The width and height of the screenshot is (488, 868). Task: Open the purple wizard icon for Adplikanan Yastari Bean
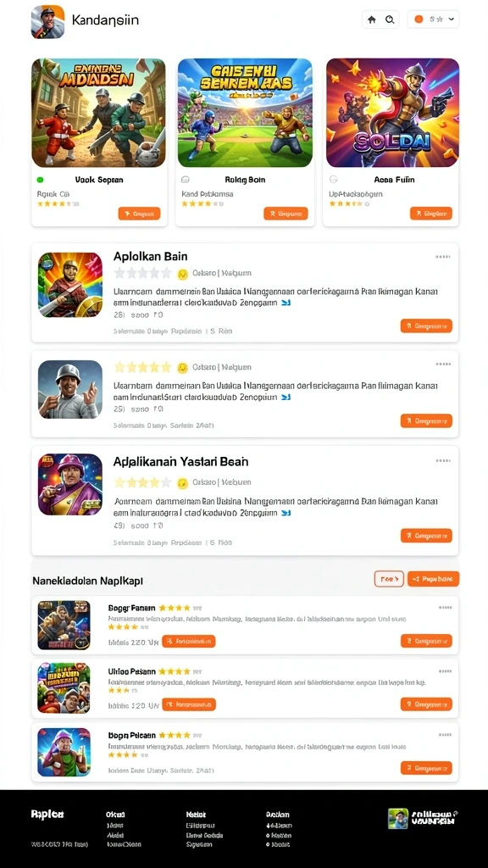(70, 484)
